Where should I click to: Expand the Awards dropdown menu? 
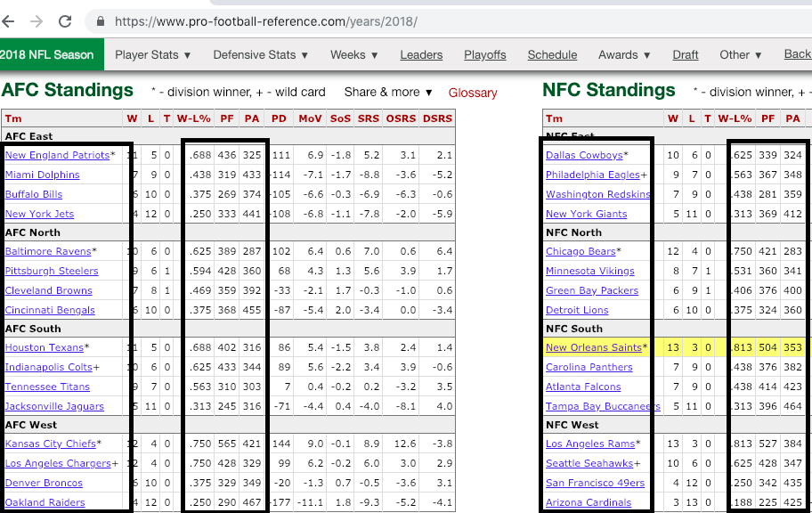click(624, 55)
